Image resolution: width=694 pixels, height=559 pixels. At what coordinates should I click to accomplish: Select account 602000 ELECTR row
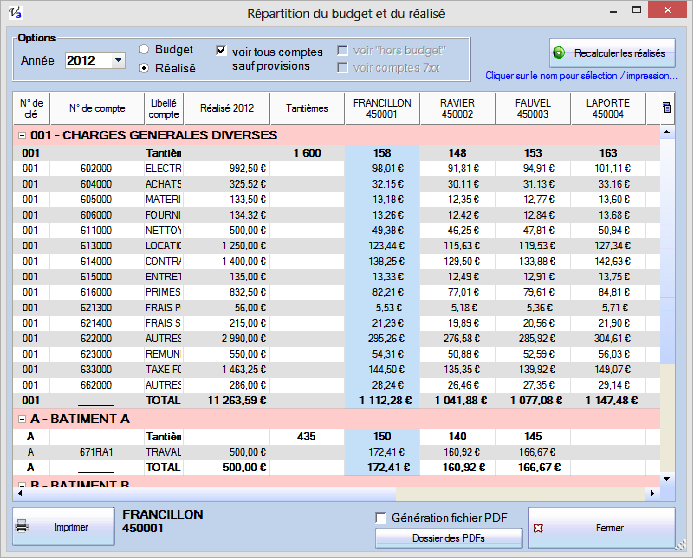pos(336,169)
